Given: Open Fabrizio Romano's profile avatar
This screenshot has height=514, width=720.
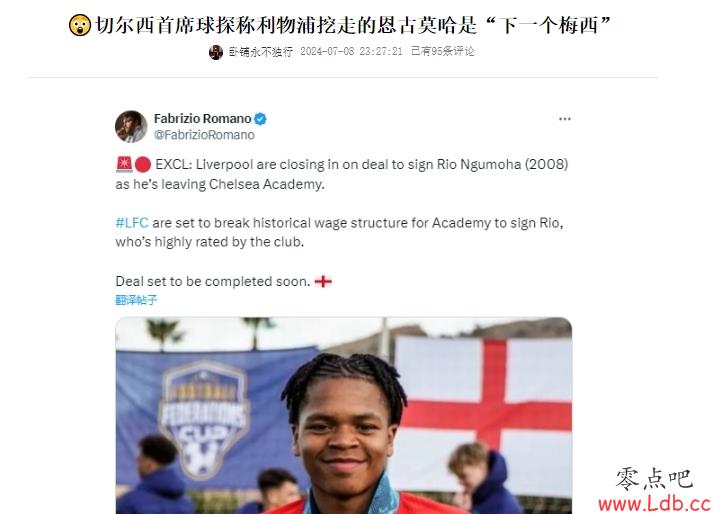Looking at the screenshot, I should 131,126.
